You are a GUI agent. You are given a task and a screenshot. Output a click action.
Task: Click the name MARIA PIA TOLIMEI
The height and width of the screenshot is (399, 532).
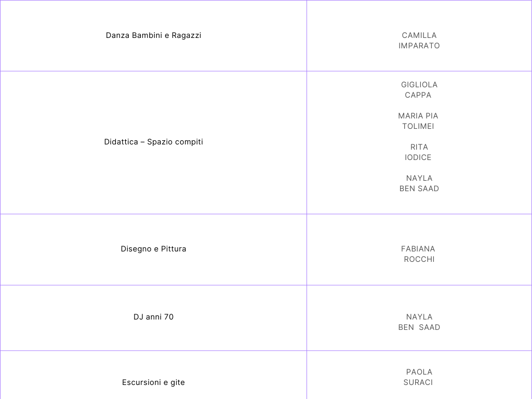(x=418, y=121)
